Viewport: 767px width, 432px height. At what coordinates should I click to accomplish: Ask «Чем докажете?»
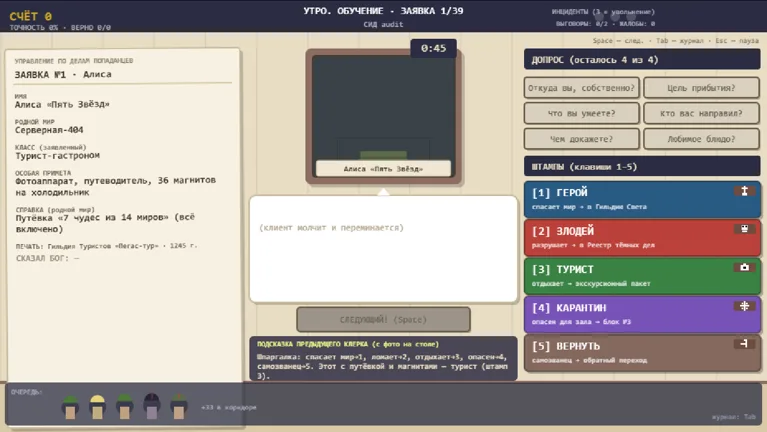point(582,139)
